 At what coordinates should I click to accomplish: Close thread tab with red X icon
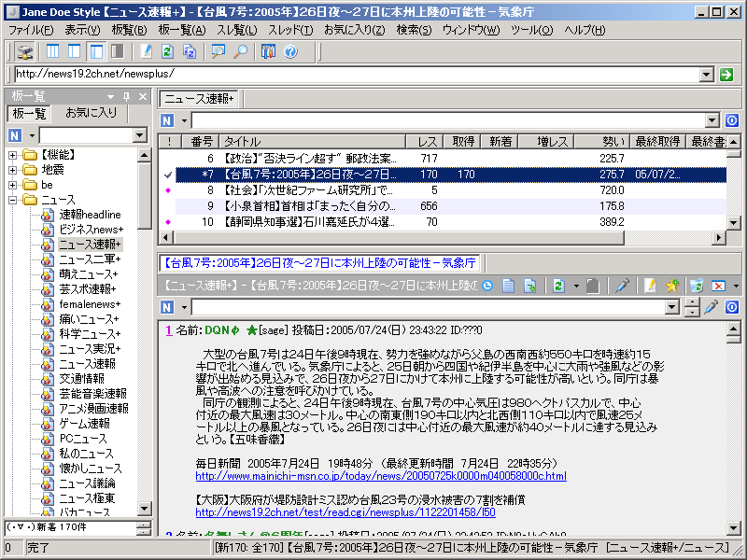tap(718, 286)
